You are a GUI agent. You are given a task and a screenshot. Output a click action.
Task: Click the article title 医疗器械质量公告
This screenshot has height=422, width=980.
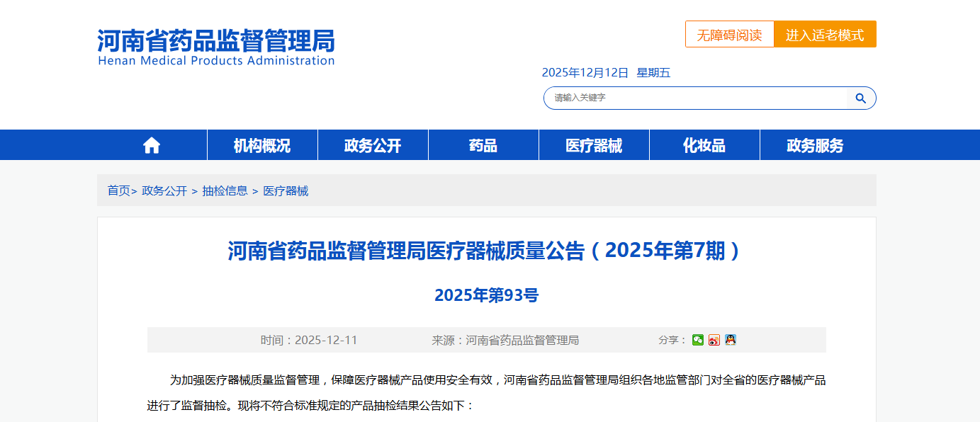point(486,251)
